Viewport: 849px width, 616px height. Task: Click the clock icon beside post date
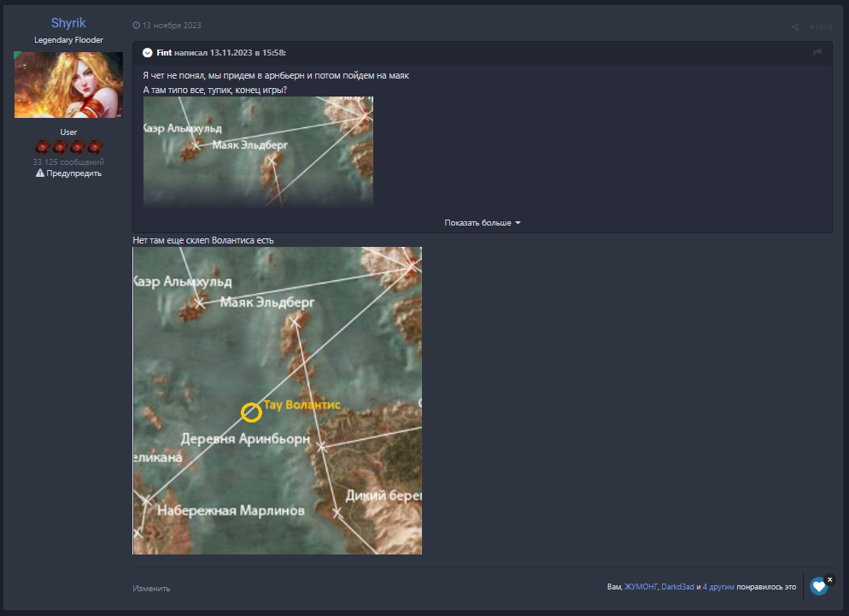[137, 26]
